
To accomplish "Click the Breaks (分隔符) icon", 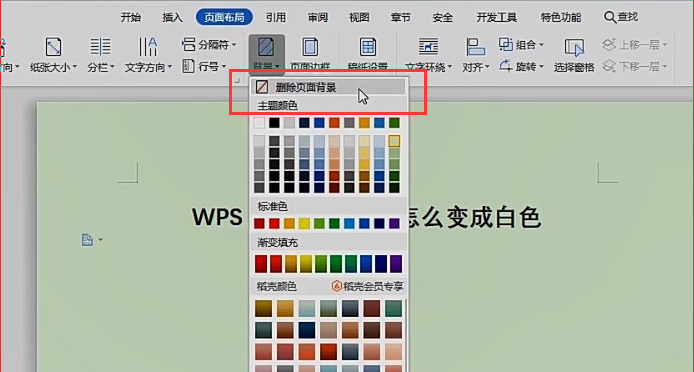I will tap(189, 44).
